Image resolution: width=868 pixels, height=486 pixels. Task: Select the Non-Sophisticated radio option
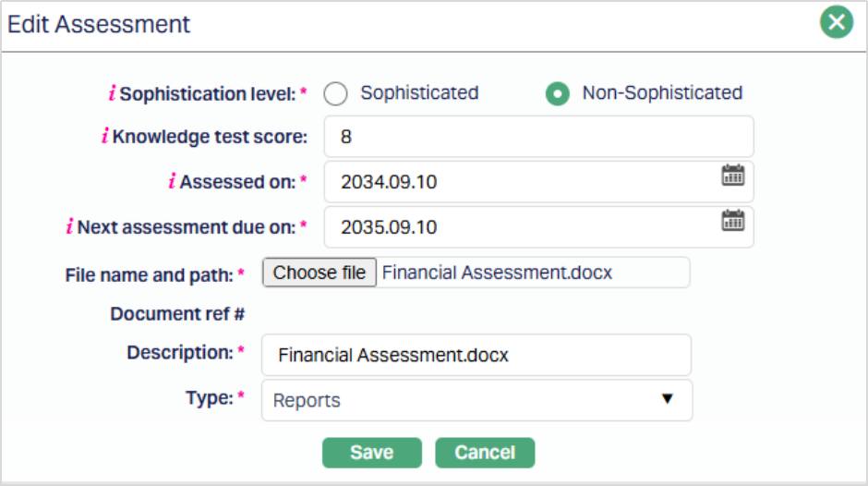(557, 94)
